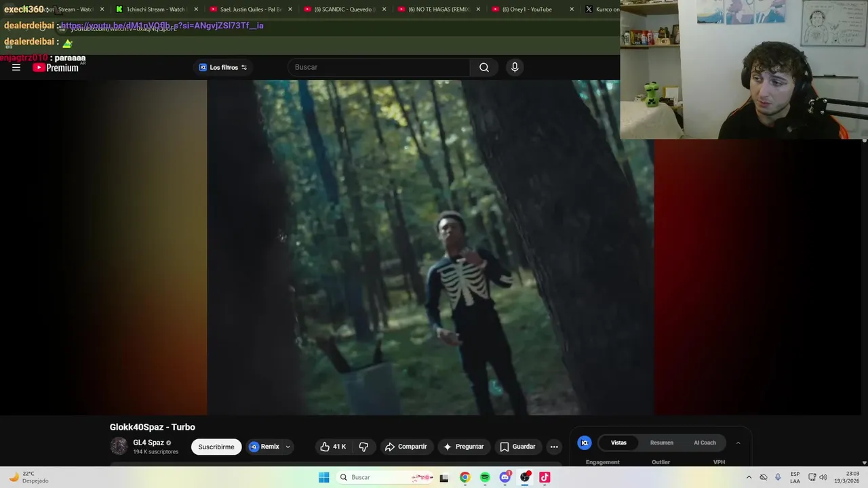Click the search magnifier button

pos(484,67)
